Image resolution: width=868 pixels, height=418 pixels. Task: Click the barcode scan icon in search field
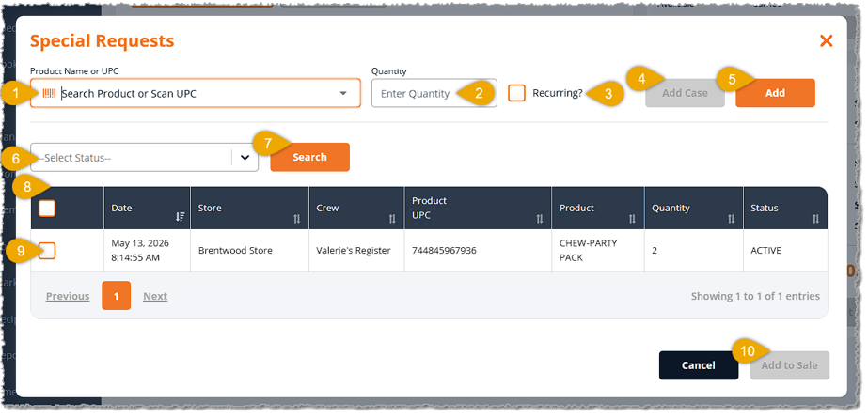[x=49, y=93]
